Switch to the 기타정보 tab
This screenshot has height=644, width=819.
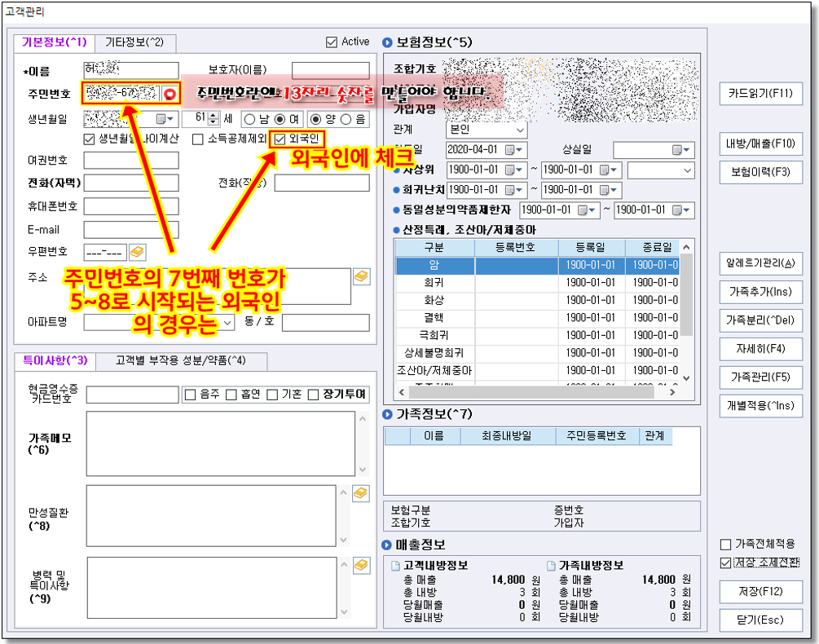[x=134, y=42]
